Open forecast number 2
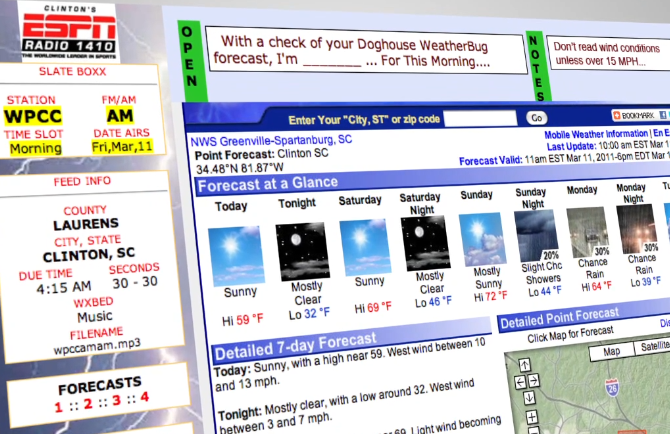This screenshot has height=434, width=670. pos(88,403)
